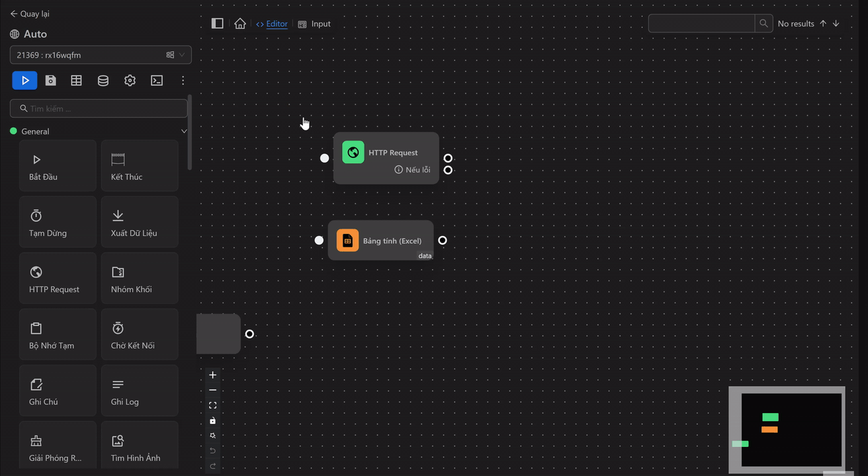This screenshot has height=476, width=868.
Task: Click the Quay lại back link
Action: pyautogui.click(x=29, y=13)
